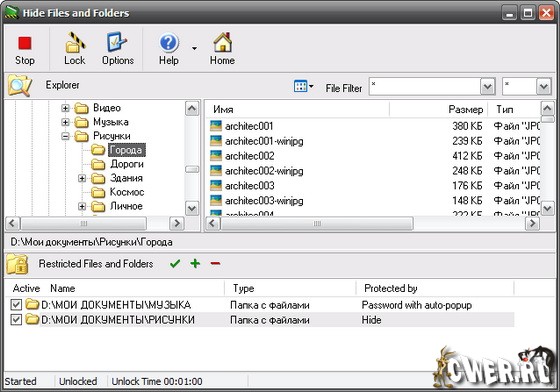Sort restricted list by the Protected by column
560x392 pixels.
point(391,288)
